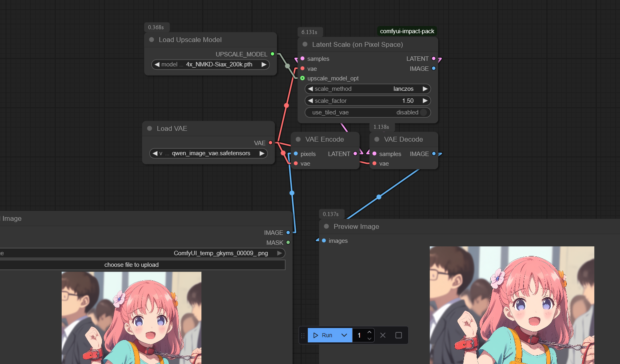Open the Run options dropdown chevron
The width and height of the screenshot is (620, 364).
344,335
